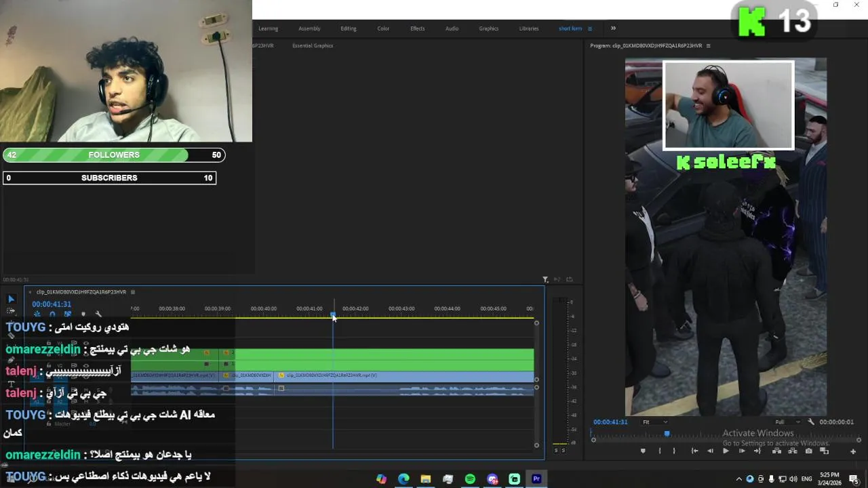Click the Extract button
868x488 pixels.
pyautogui.click(x=793, y=451)
